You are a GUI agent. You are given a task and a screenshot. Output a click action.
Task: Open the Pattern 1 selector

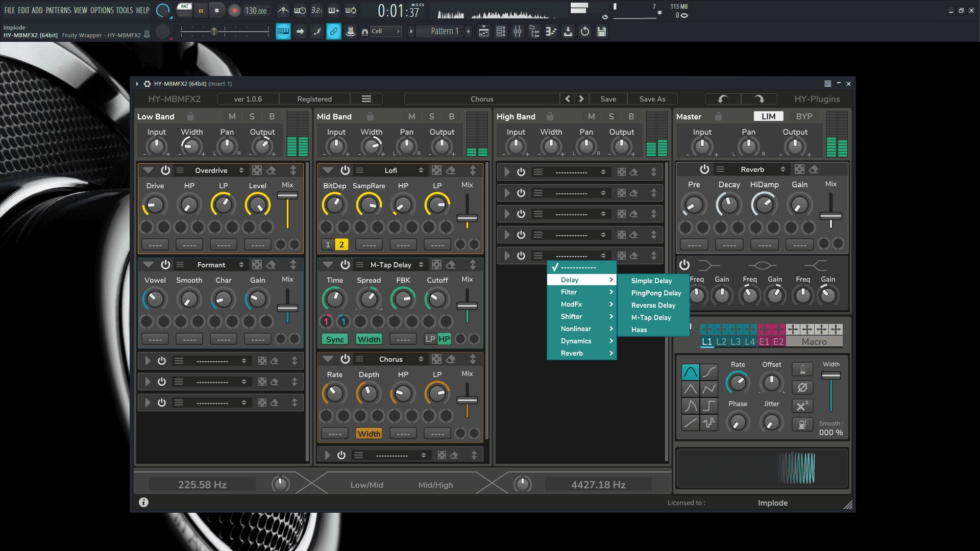pos(444,31)
